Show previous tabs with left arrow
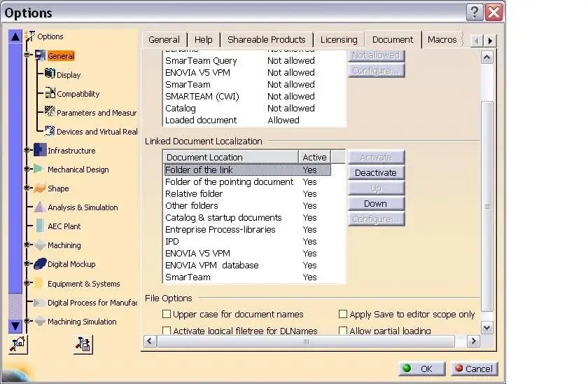This screenshot has width=588, height=384. pyautogui.click(x=477, y=41)
